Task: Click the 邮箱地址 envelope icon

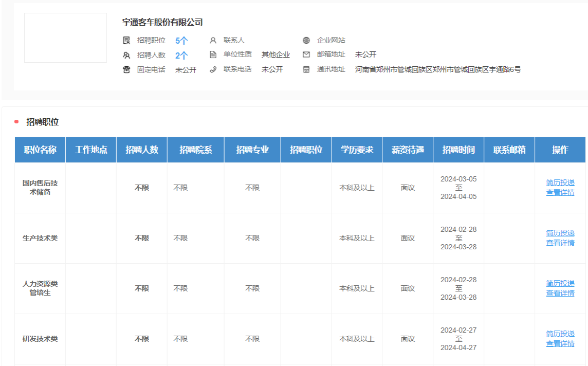Action: pos(306,54)
